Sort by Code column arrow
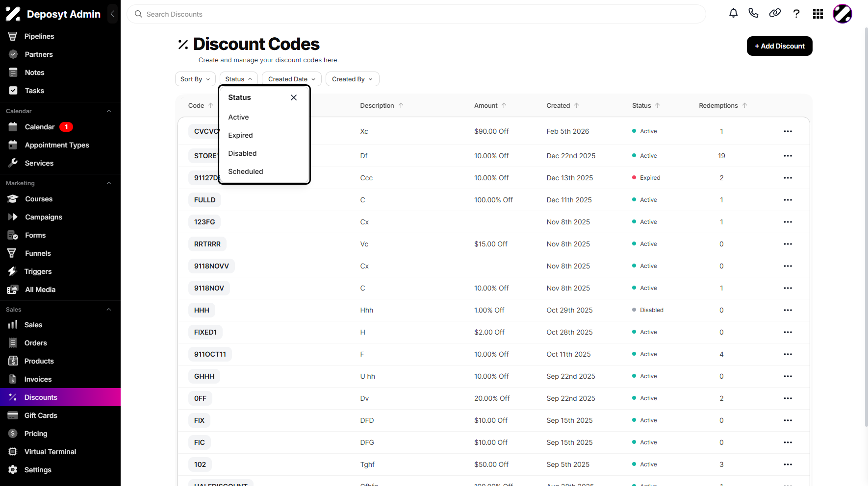Screen dimensions: 868x486 211,105
